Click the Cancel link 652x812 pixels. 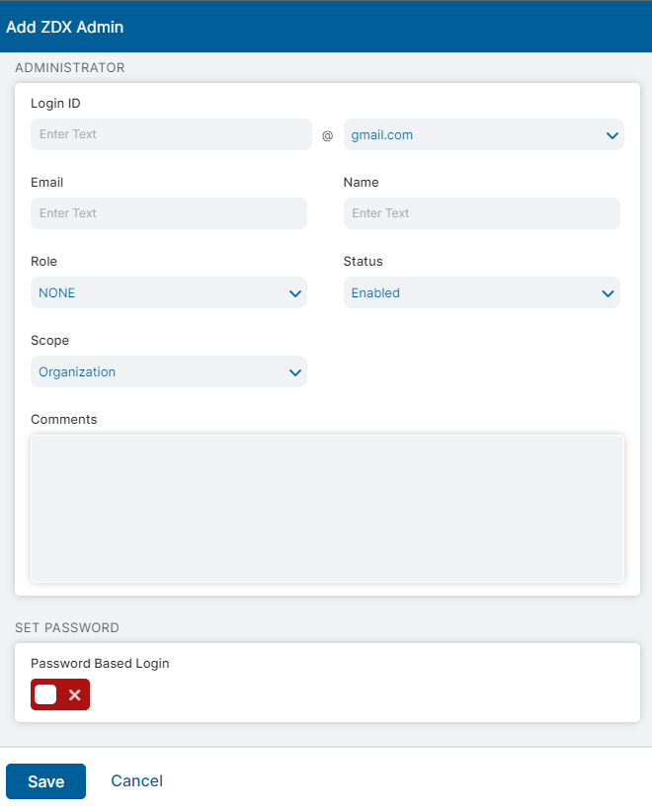[136, 780]
